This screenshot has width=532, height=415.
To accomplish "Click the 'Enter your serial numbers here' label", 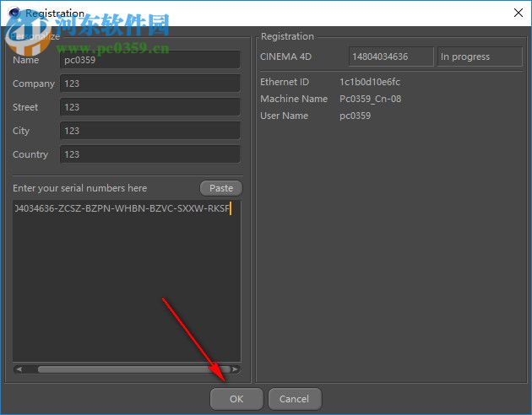I will point(79,188).
